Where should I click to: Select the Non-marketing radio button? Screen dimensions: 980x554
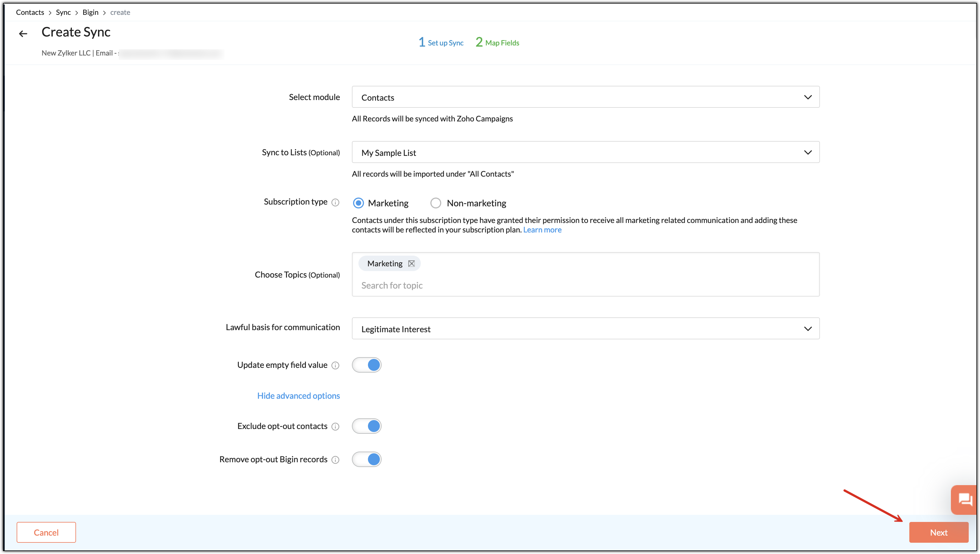(436, 203)
